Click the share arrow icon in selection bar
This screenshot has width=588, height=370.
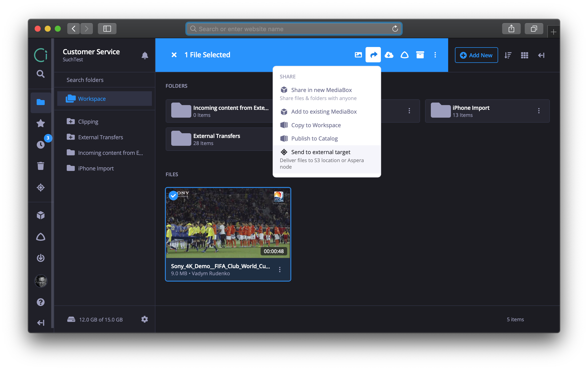pyautogui.click(x=373, y=55)
